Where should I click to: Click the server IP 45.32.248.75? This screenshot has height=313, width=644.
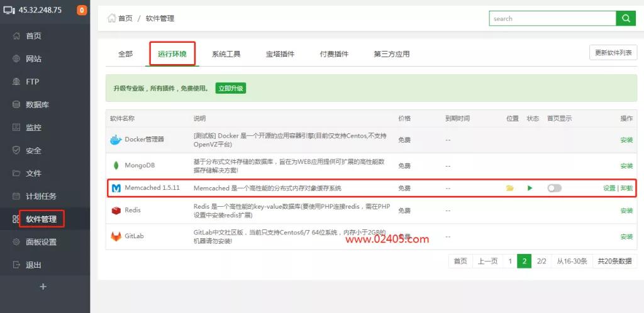(x=40, y=10)
